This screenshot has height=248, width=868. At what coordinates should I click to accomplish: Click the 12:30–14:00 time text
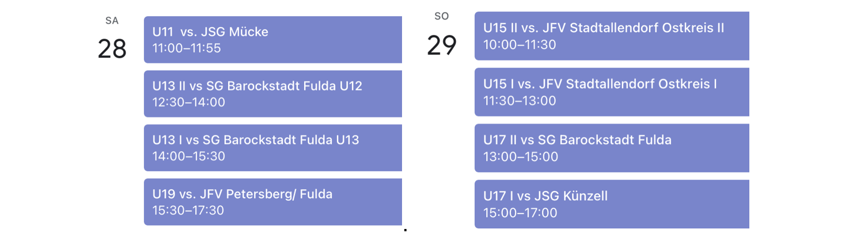188,102
